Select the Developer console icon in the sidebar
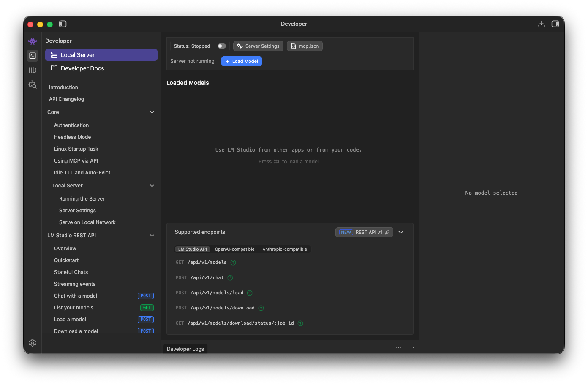Image resolution: width=588 pixels, height=385 pixels. click(33, 55)
